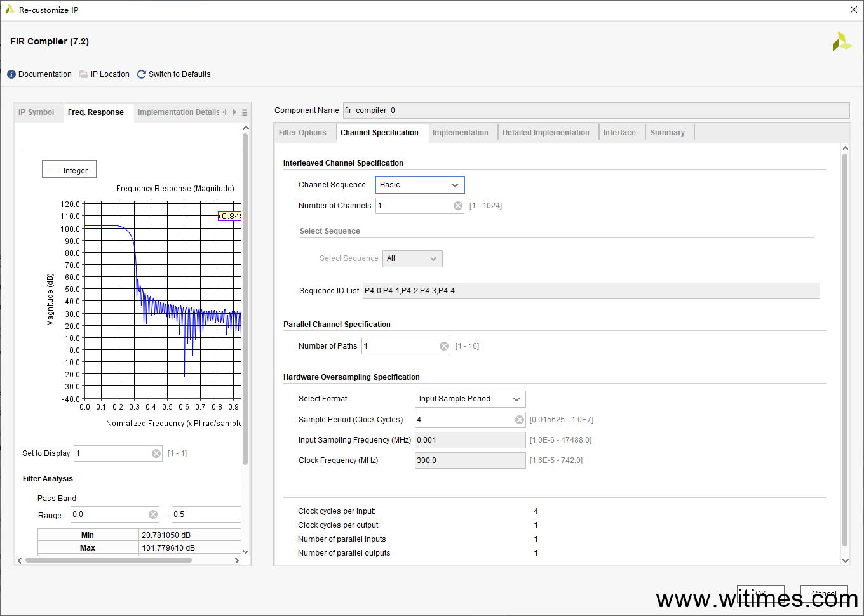This screenshot has height=616, width=864.
Task: Click the Switch to Defaults refresh icon
Action: pos(142,74)
